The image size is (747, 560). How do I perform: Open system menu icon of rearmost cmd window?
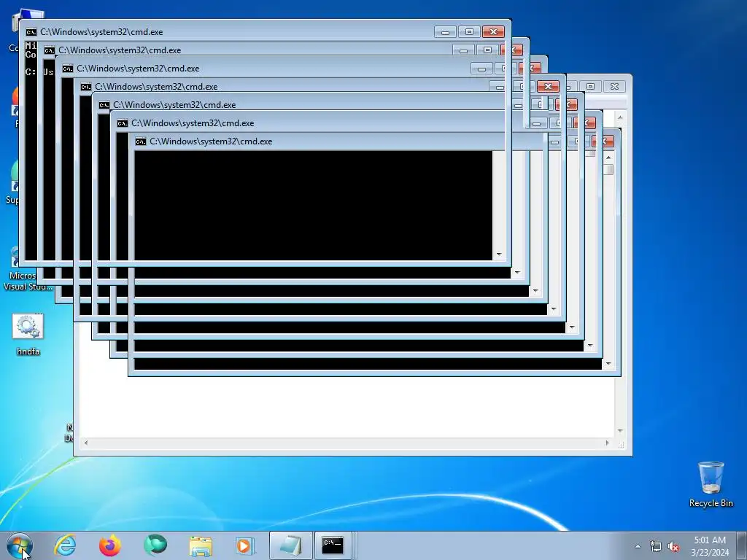click(x=141, y=141)
